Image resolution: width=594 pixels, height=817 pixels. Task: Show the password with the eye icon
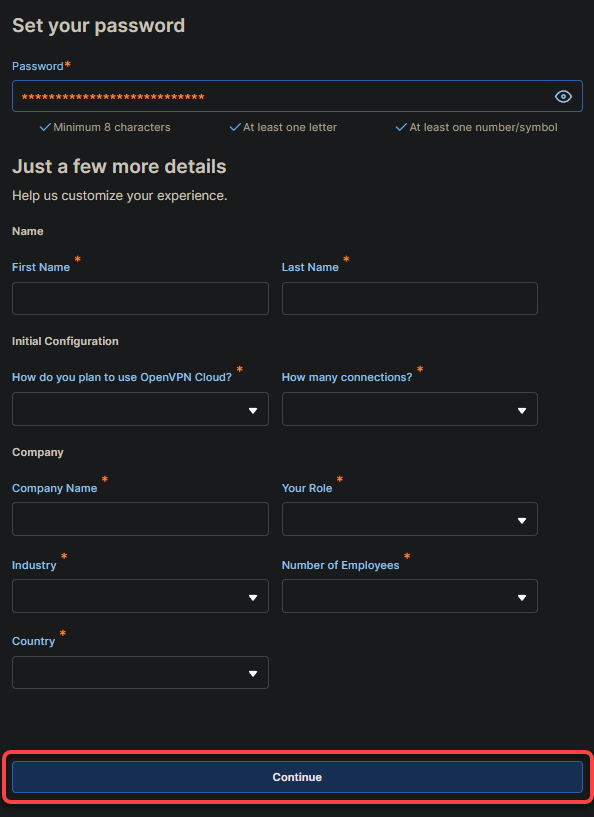(x=563, y=96)
